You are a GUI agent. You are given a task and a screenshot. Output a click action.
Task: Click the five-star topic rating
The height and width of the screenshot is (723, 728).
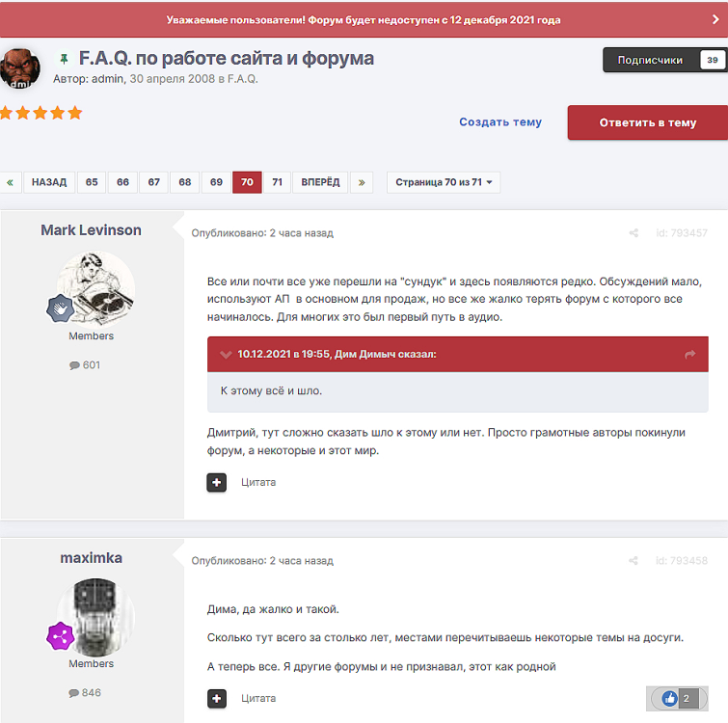click(40, 113)
